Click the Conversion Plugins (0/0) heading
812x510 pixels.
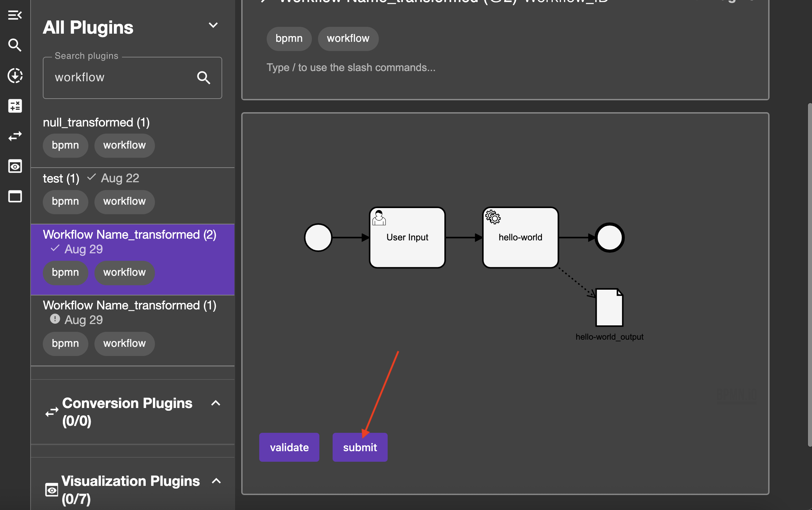127,412
